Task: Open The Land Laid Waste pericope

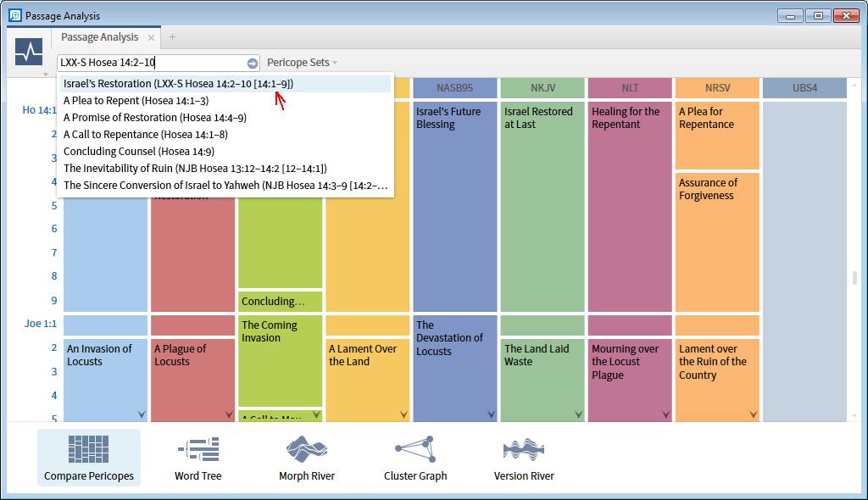Action: (542, 380)
